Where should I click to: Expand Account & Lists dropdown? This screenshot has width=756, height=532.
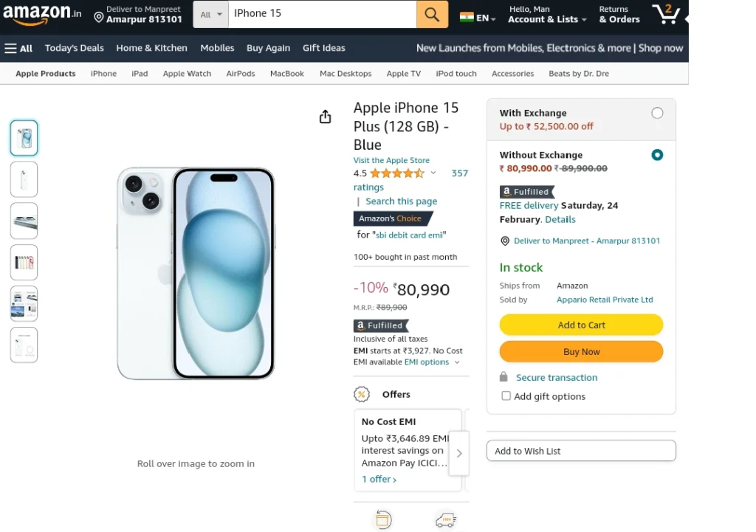[547, 15]
